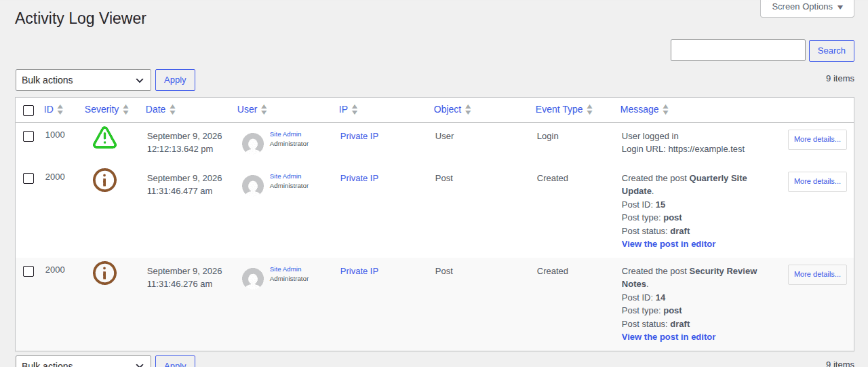Image resolution: width=868 pixels, height=367 pixels.
Task: Click the timestamp 11:31:46.276 am
Action: 180,284
